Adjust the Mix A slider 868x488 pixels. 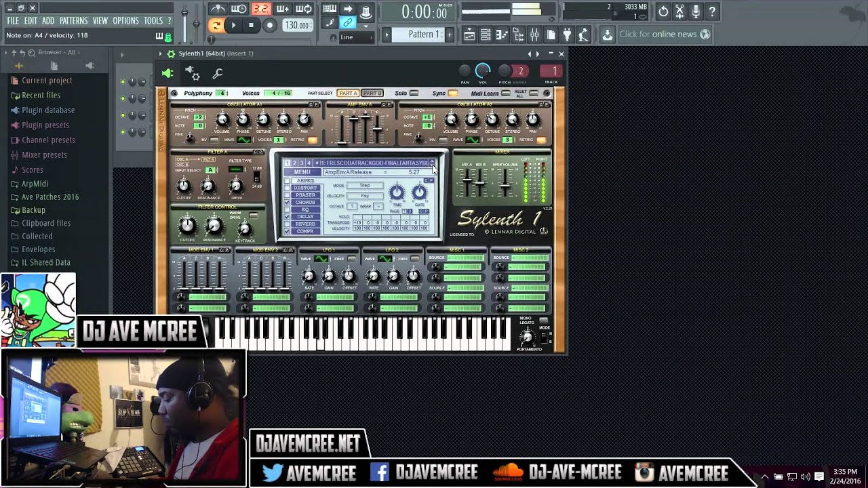point(467,182)
